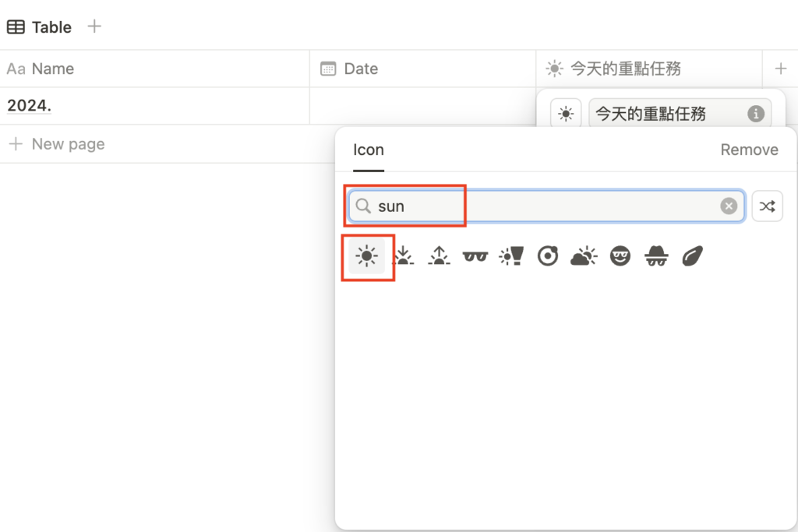
Task: Select the sunflower seed icon
Action: [692, 255]
